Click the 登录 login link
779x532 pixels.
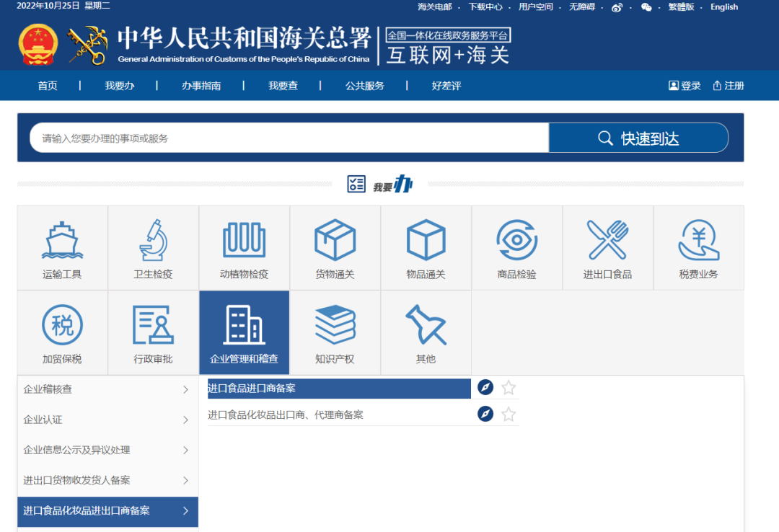(685, 86)
